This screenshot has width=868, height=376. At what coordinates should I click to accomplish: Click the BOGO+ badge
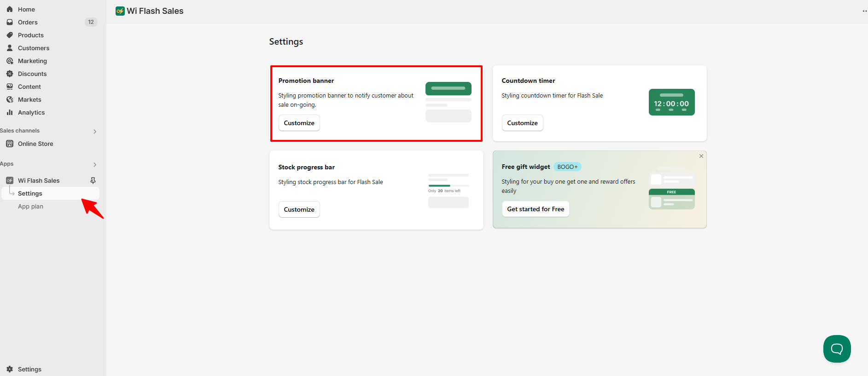(567, 167)
